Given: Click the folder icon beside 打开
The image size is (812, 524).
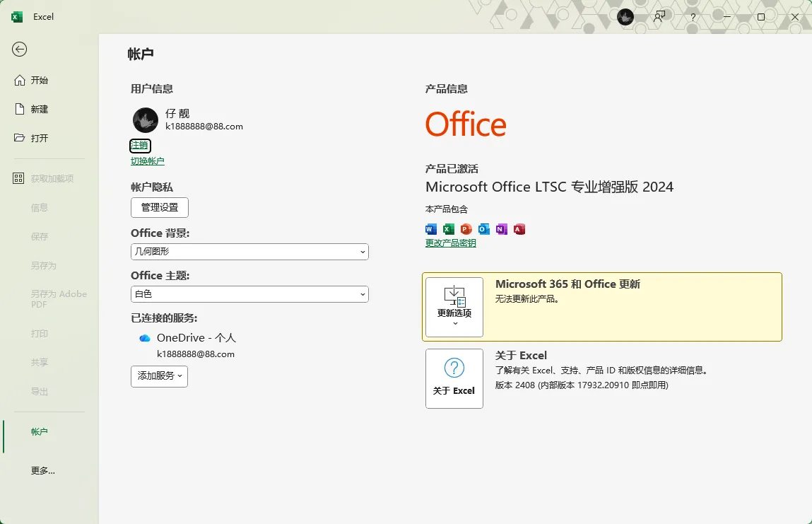Looking at the screenshot, I should [x=20, y=138].
